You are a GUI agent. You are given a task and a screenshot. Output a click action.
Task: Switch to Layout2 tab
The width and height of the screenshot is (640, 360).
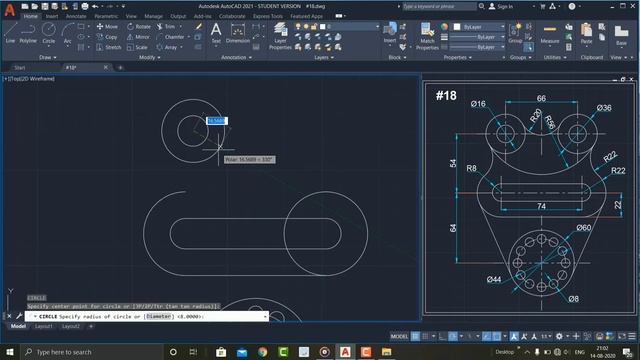(x=71, y=326)
